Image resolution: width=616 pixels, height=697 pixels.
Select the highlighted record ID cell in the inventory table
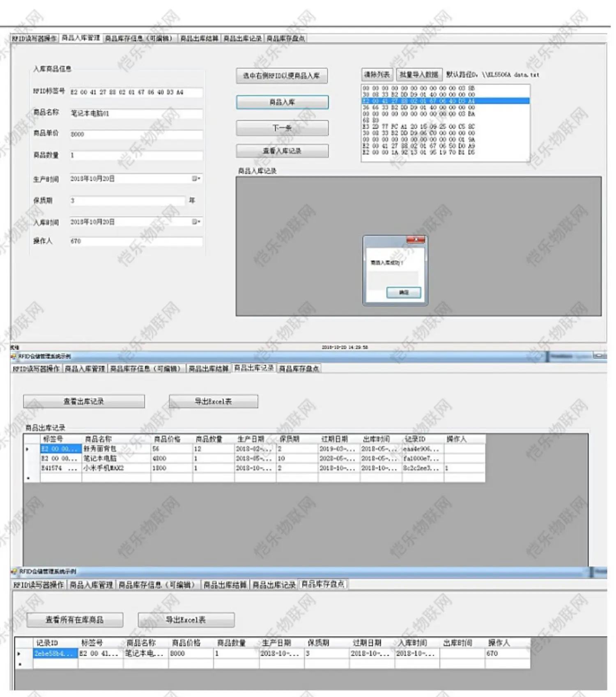pos(55,653)
